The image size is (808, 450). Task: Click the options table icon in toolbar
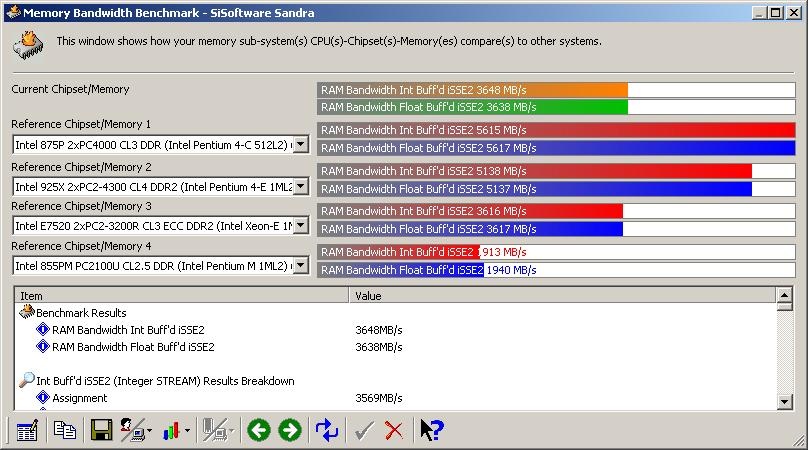click(x=27, y=430)
